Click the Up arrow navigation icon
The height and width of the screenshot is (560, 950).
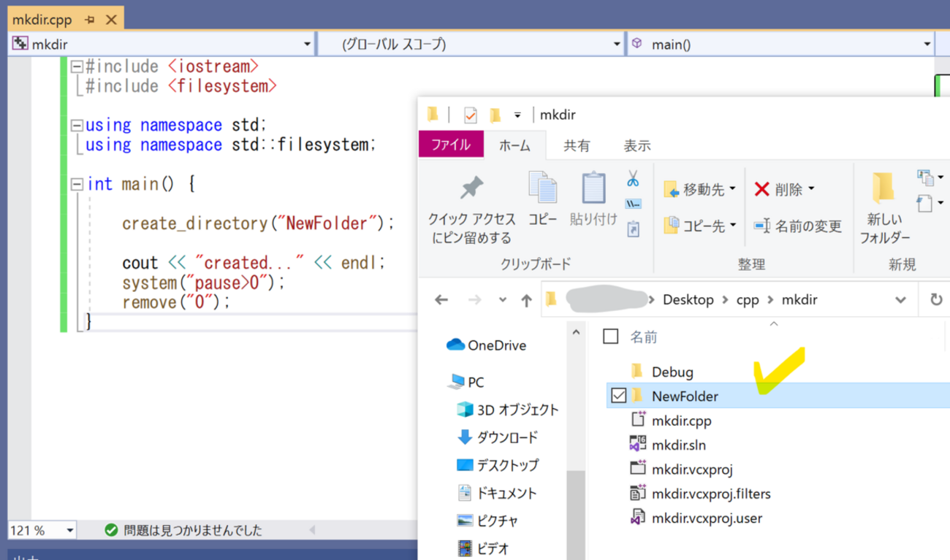tap(526, 300)
